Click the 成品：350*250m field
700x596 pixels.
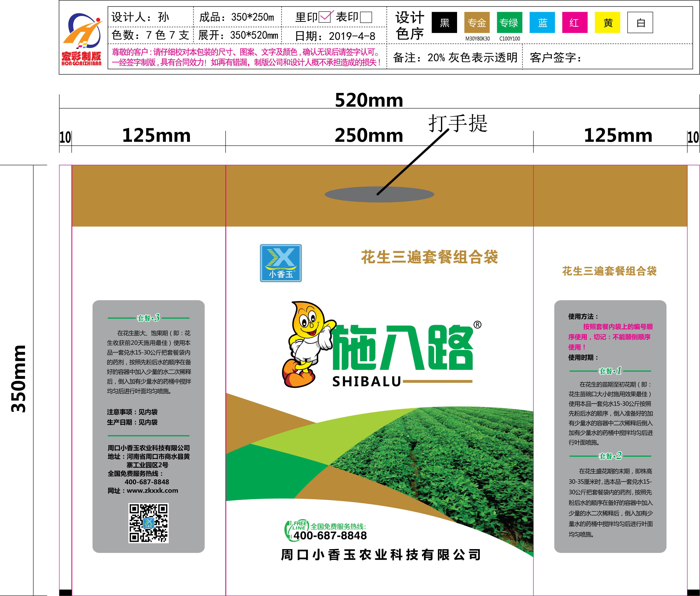(x=236, y=17)
